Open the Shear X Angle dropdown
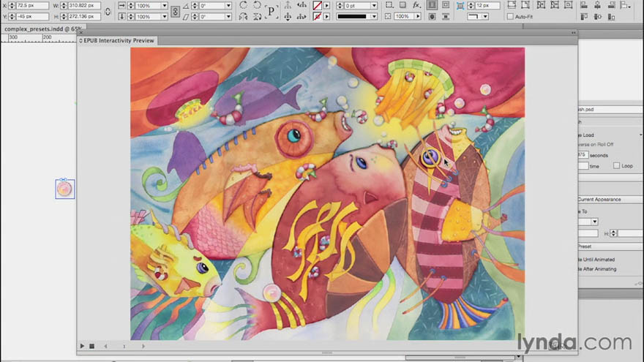The image size is (644, 362). 228,17
